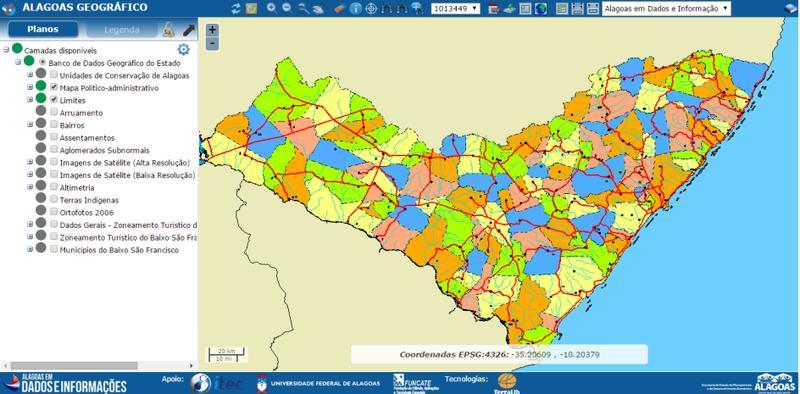Viewport: 800px width, 394px height.
Task: Switch to the Legenda tab
Action: (121, 30)
